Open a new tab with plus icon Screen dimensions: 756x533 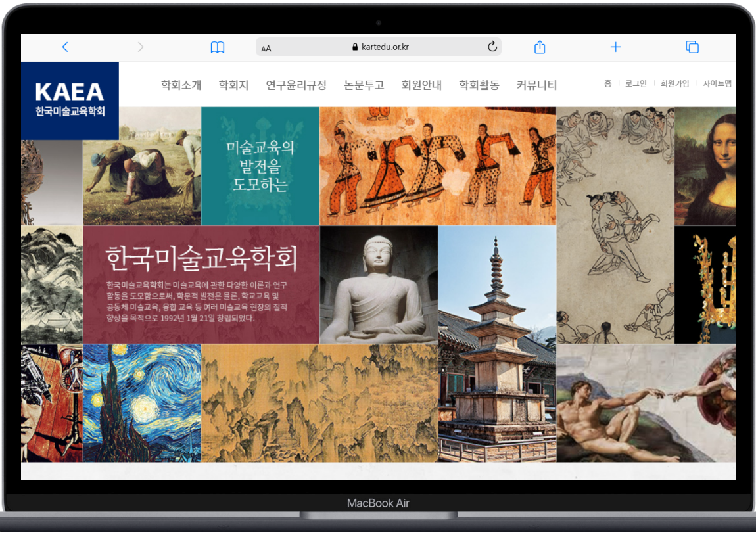coord(615,47)
